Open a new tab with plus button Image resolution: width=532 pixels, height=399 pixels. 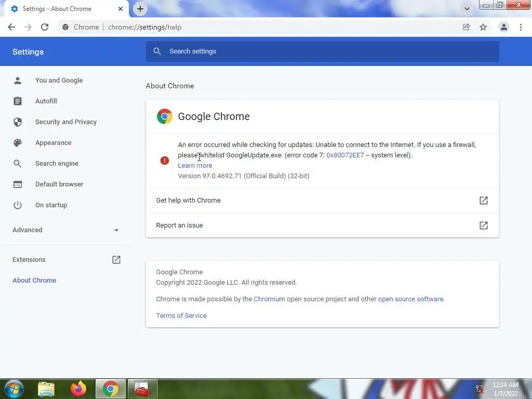pos(140,9)
